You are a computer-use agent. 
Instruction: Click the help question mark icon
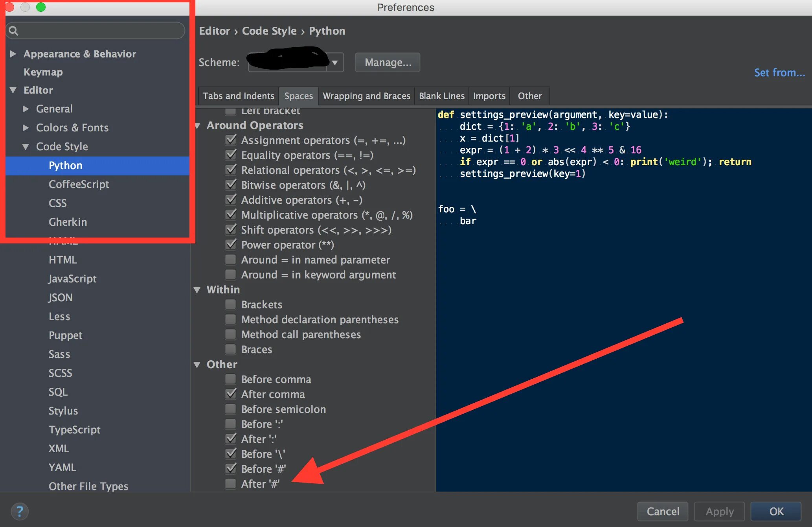[19, 511]
